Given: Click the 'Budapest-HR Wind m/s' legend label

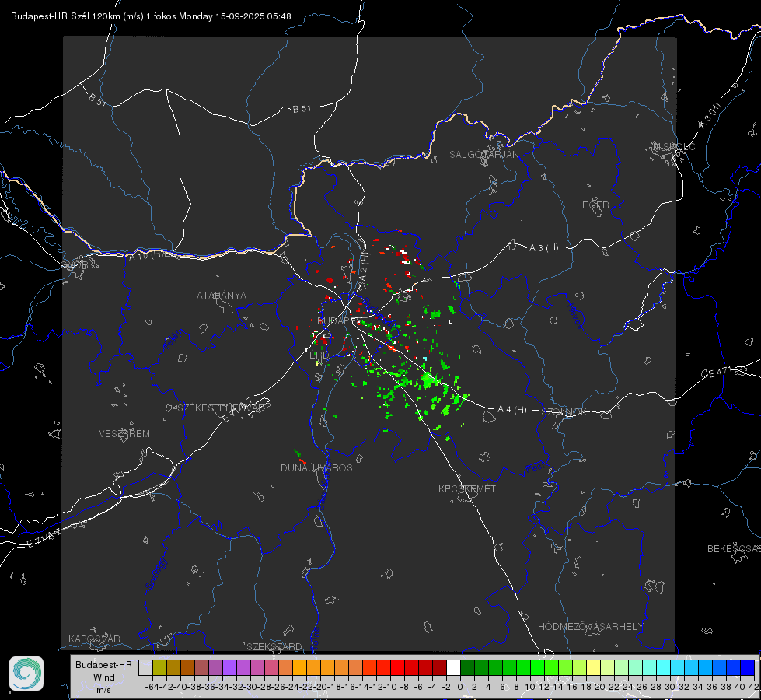Looking at the screenshot, I should click(x=103, y=677).
